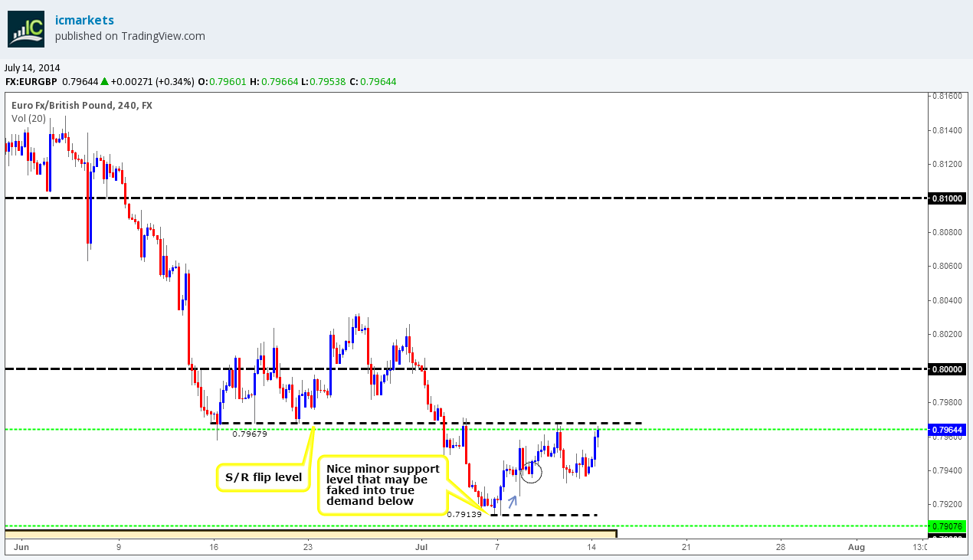Click the open price O: 0.79601

[x=222, y=81]
